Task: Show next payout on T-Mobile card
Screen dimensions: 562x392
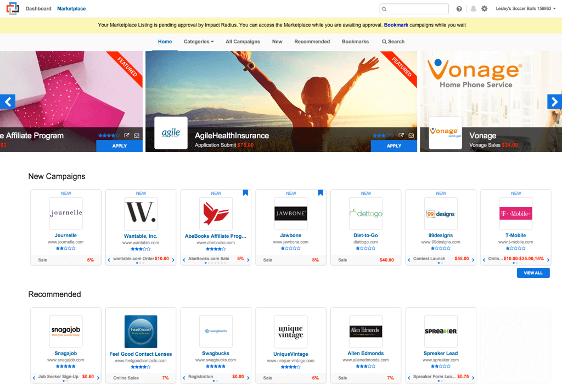Action: [x=548, y=260]
